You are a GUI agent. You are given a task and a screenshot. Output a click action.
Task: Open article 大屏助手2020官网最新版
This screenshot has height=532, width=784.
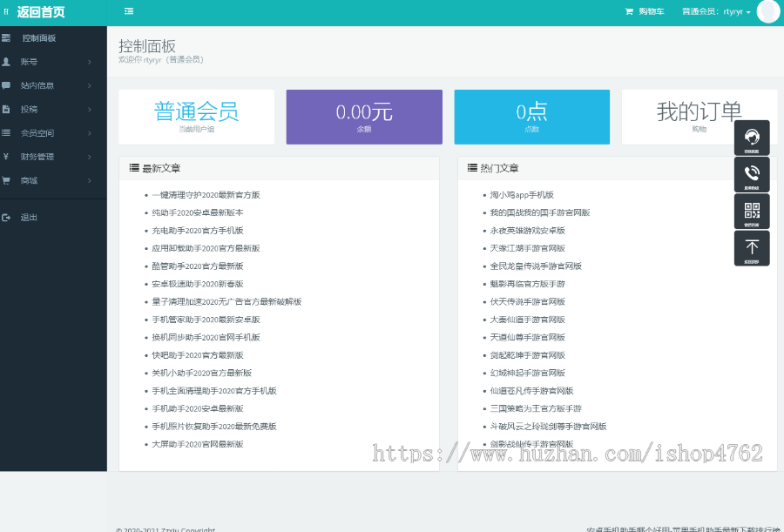pos(198,444)
